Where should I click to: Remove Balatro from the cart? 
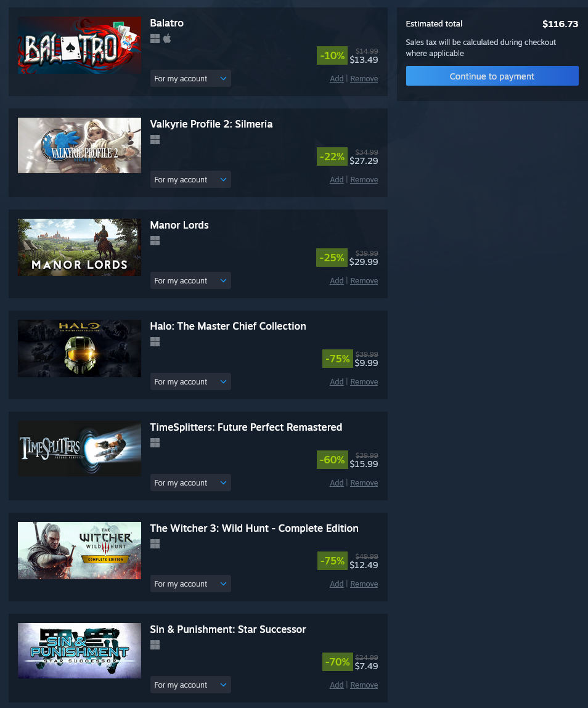364,79
